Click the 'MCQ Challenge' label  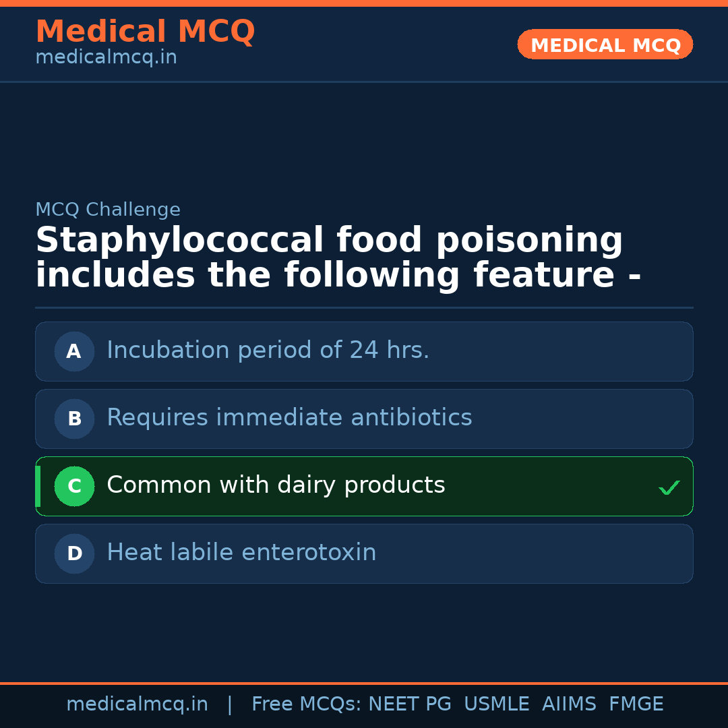pyautogui.click(x=108, y=210)
